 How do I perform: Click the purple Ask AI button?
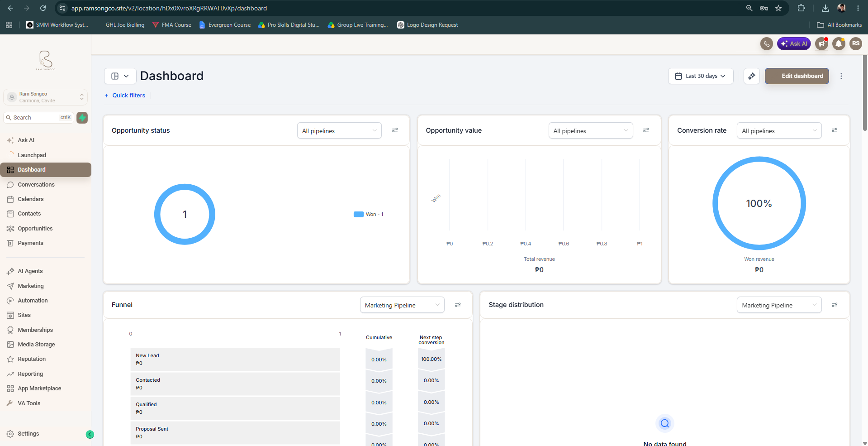pyautogui.click(x=794, y=44)
